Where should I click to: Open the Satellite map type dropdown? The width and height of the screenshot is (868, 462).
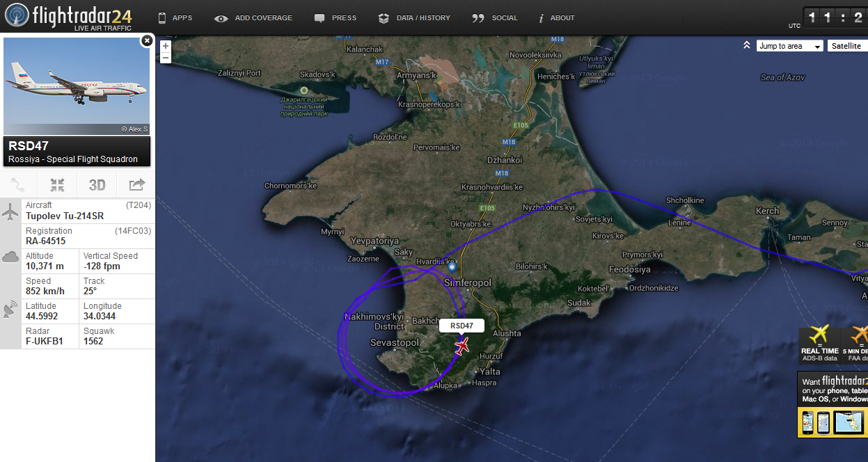[847, 46]
